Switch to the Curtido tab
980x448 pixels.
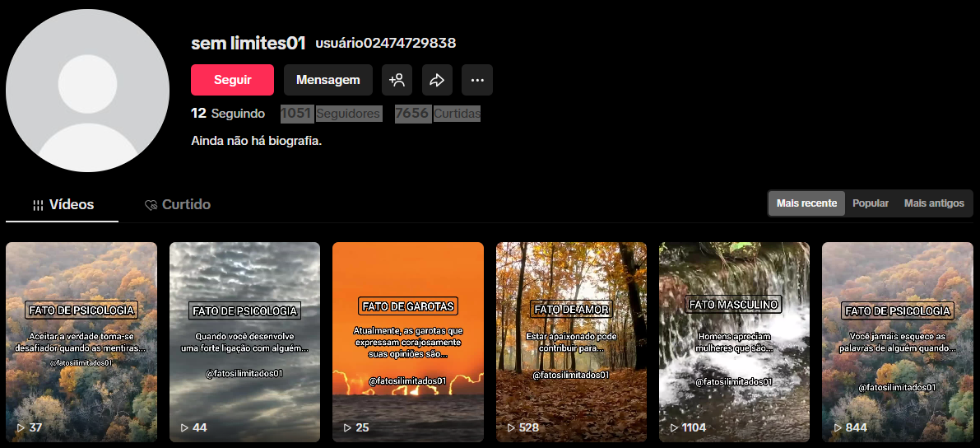pos(178,204)
